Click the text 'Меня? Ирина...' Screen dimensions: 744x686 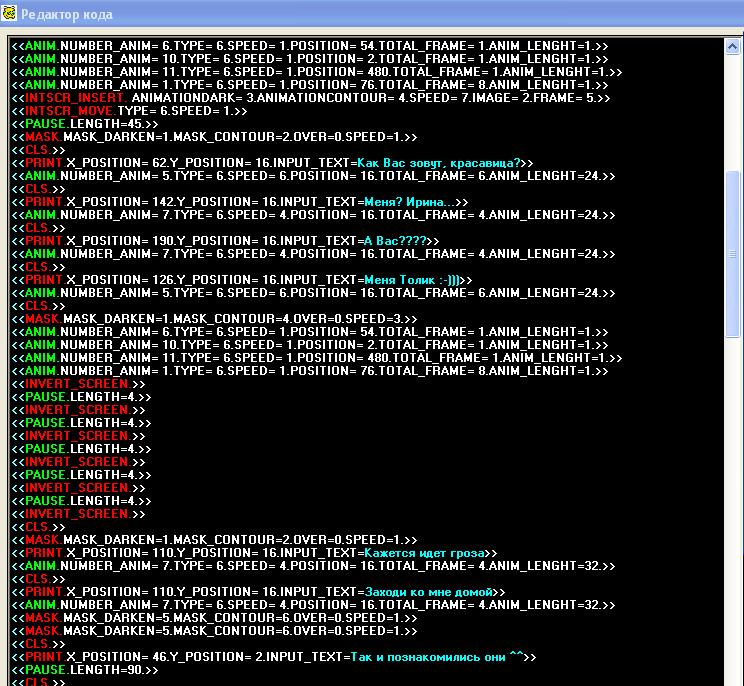[409, 202]
